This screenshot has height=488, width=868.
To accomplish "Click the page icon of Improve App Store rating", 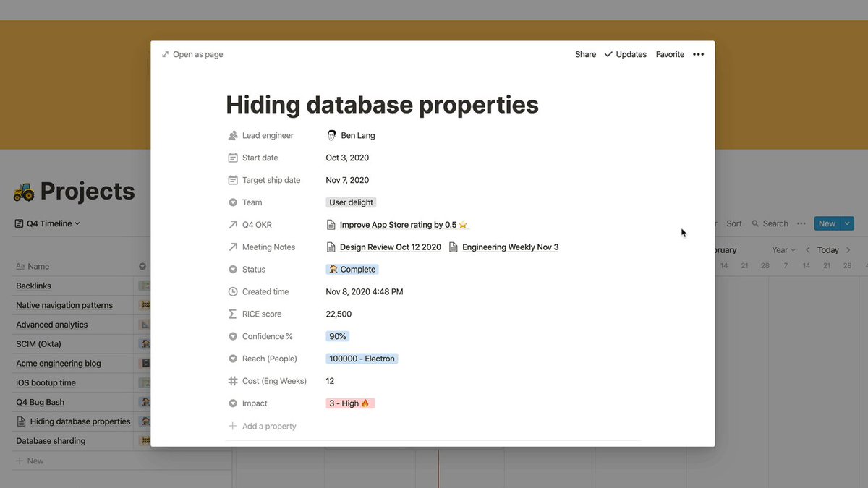I will click(x=331, y=225).
